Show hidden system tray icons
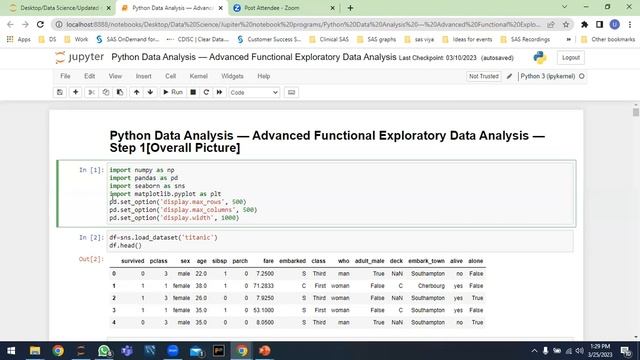The image size is (640, 360). pos(534,351)
